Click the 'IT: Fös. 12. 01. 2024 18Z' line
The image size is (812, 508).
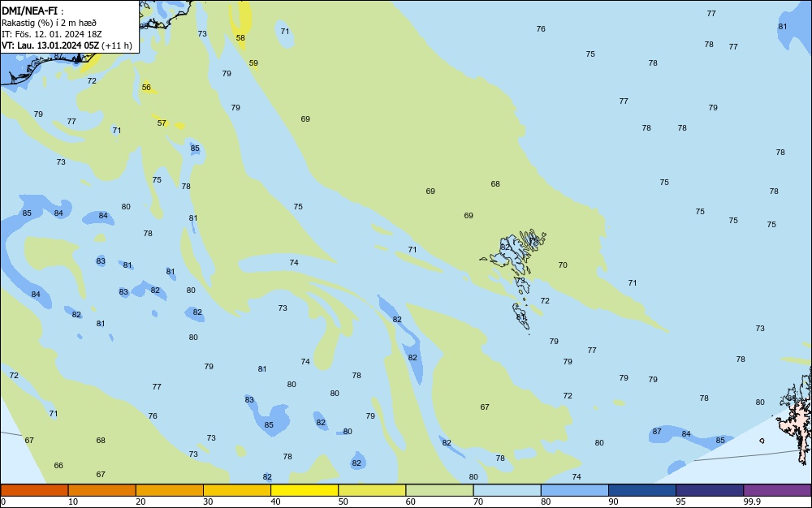pos(51,34)
